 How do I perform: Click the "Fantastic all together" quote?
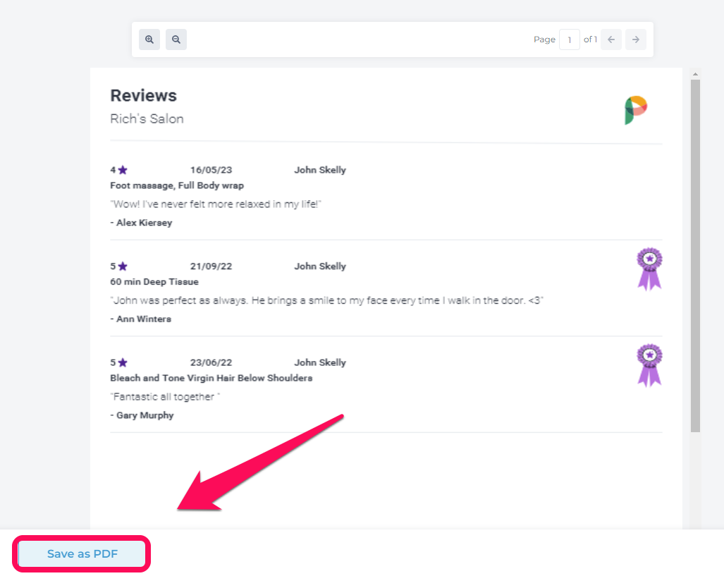[165, 397]
